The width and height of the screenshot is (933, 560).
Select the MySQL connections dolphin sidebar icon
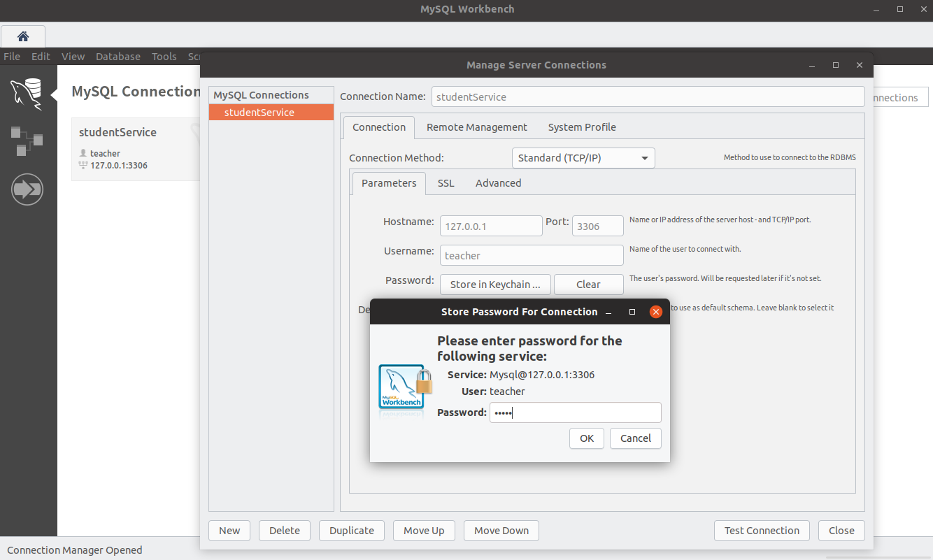(x=27, y=93)
